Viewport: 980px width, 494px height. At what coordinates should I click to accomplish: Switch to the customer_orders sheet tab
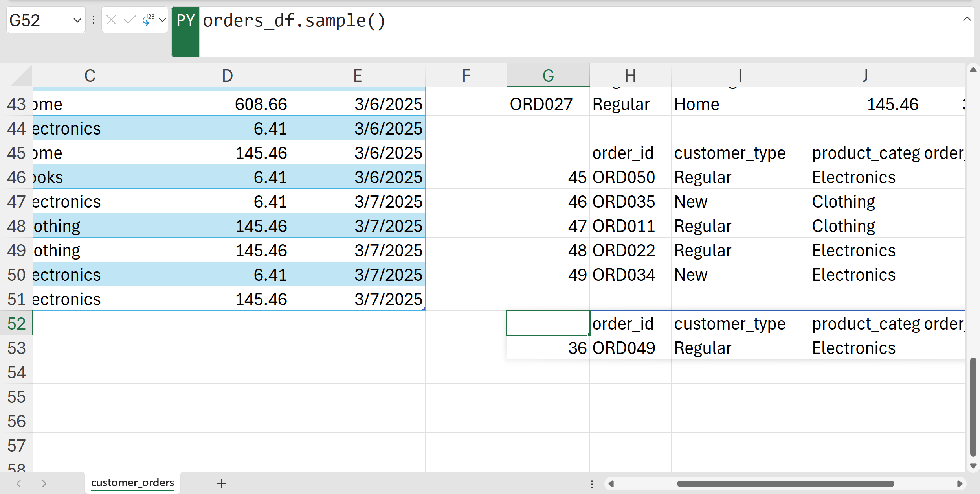(132, 483)
